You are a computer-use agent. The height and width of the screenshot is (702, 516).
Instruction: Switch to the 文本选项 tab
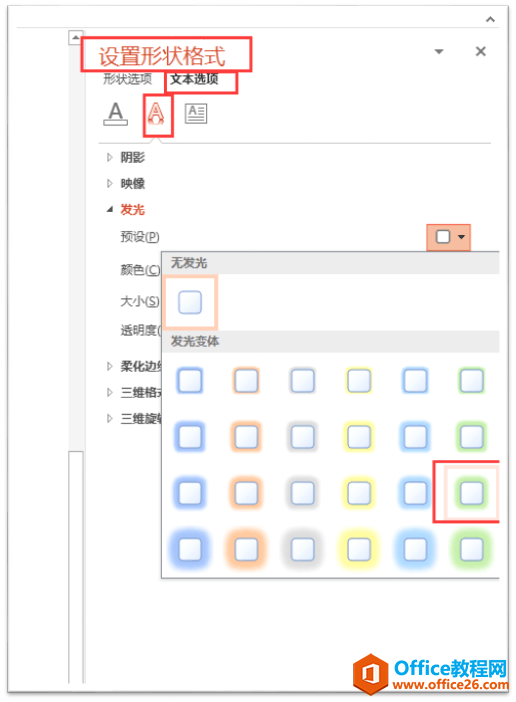tap(194, 79)
